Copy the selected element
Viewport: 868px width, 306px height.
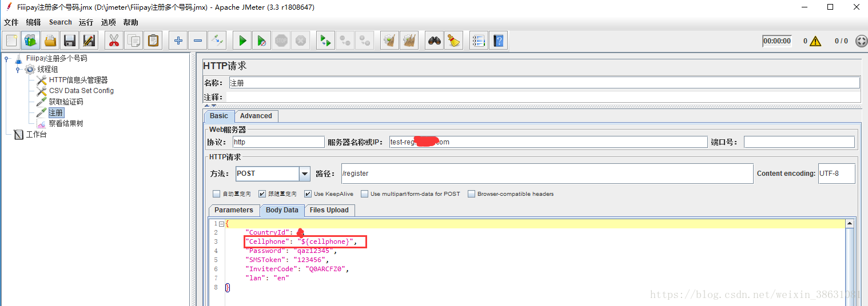pyautogui.click(x=134, y=41)
